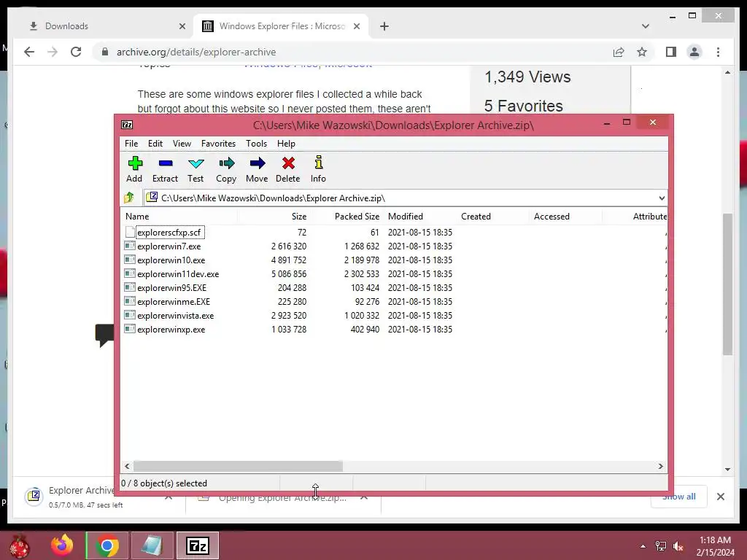
Task: Select the Windows Explorer Files tab
Action: coord(281,26)
